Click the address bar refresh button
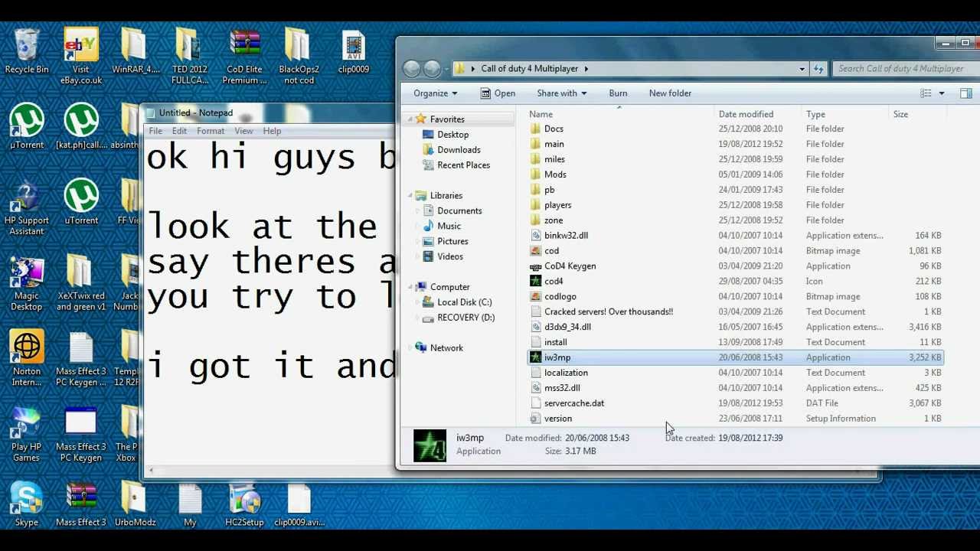Screen dimensions: 980x551 coord(818,69)
